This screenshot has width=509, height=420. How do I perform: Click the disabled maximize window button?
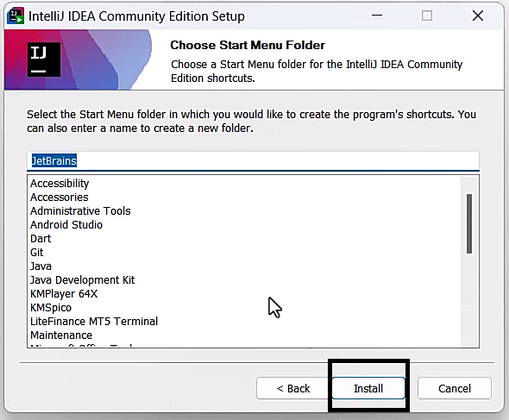coord(427,16)
